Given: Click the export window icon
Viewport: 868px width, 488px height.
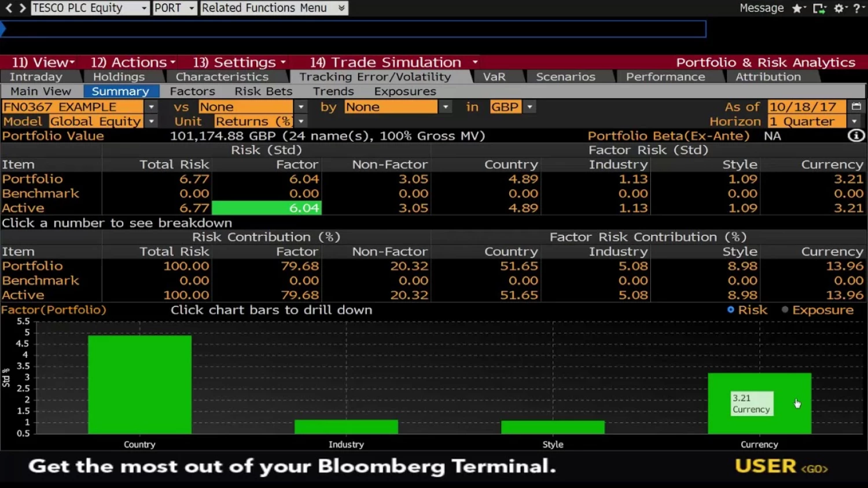Looking at the screenshot, I should [819, 8].
